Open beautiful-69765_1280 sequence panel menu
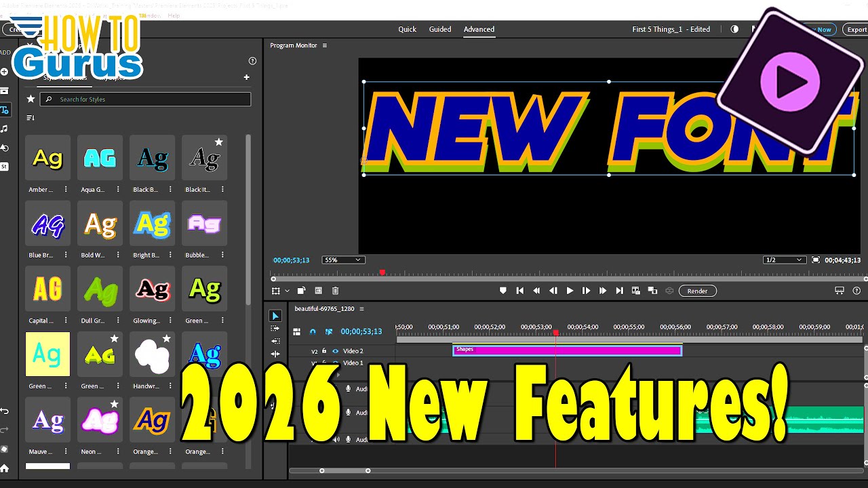Viewport: 868px width, 488px height. tap(362, 309)
